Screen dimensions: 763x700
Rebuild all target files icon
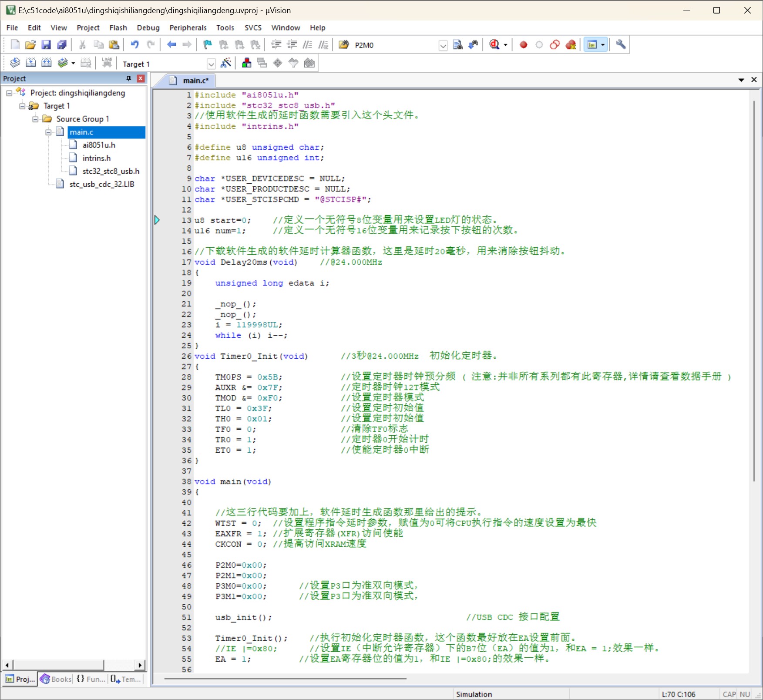tap(46, 63)
